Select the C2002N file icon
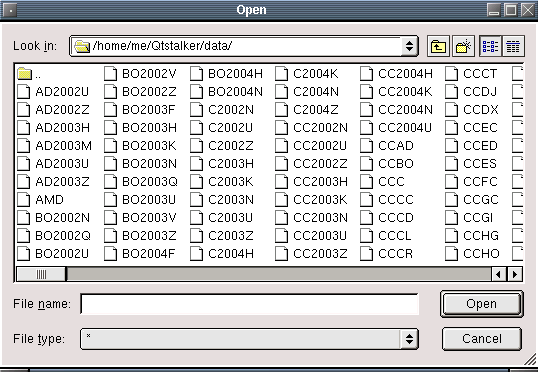Screen dimensions: 538x372 coord(197,109)
